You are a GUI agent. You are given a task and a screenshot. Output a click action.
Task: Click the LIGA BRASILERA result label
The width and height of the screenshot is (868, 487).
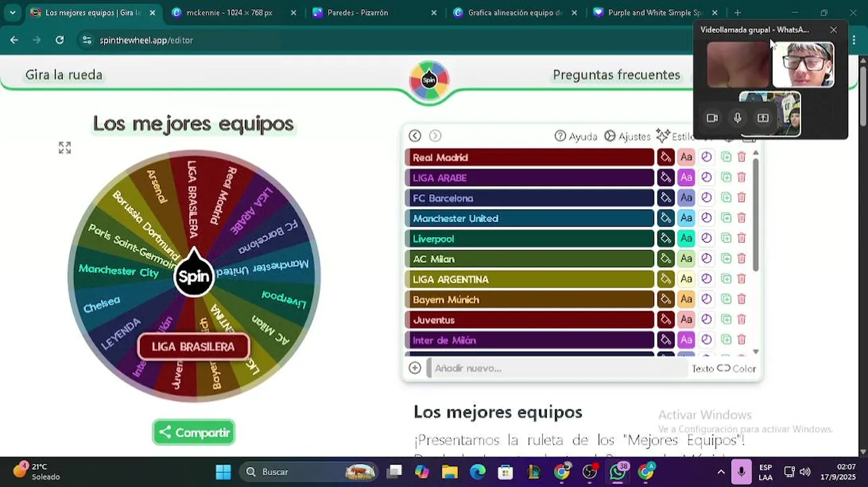coord(193,346)
